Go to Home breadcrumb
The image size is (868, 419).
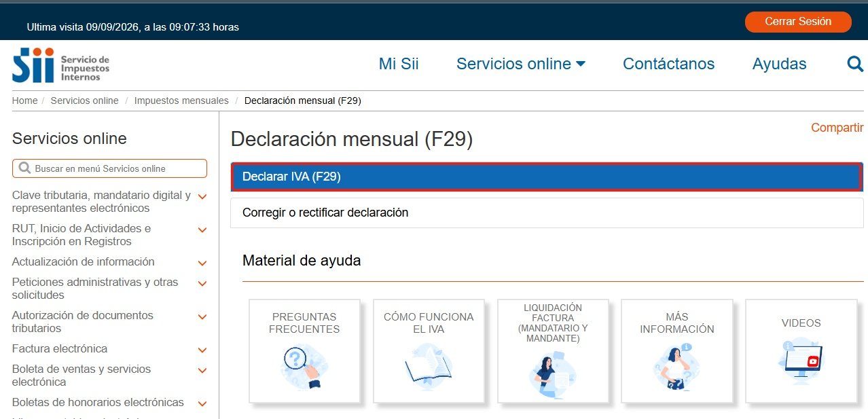tap(25, 101)
